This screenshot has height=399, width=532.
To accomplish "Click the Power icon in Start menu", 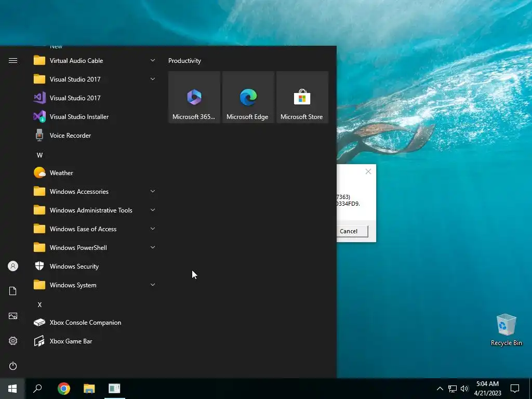I will pyautogui.click(x=13, y=366).
